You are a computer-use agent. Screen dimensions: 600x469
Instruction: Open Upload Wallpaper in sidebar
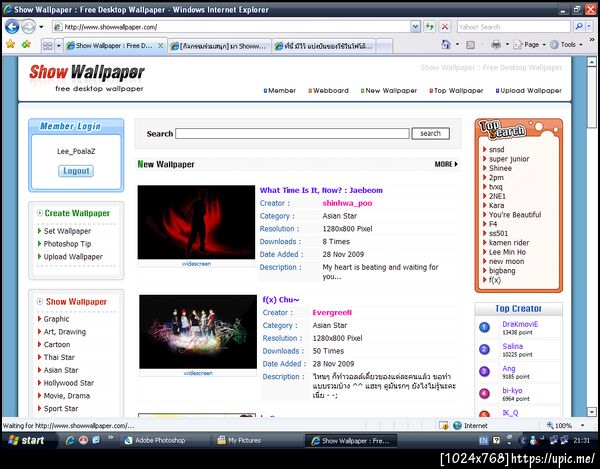tap(73, 257)
